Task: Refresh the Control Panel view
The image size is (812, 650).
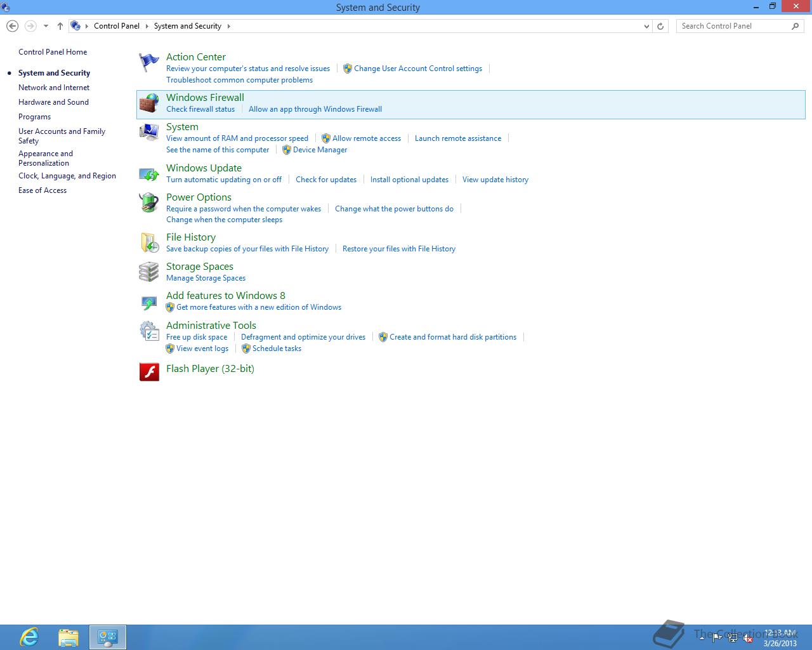Action: click(660, 26)
